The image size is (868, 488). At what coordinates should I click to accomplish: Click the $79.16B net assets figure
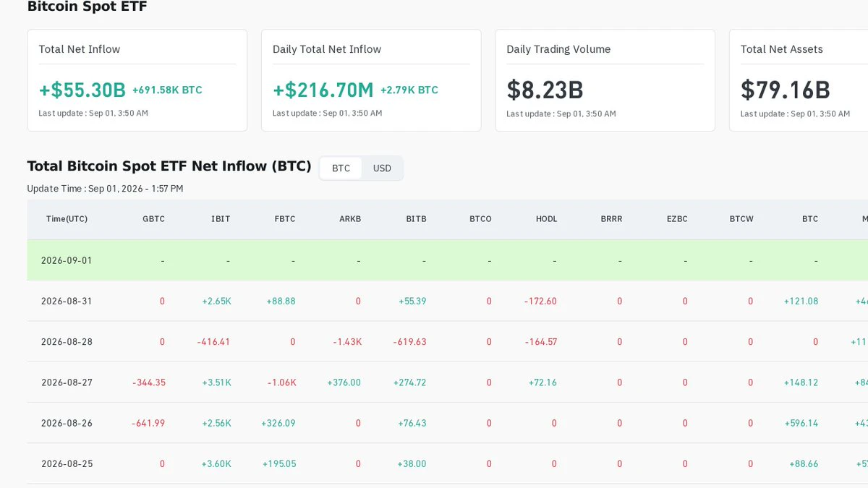tap(785, 90)
